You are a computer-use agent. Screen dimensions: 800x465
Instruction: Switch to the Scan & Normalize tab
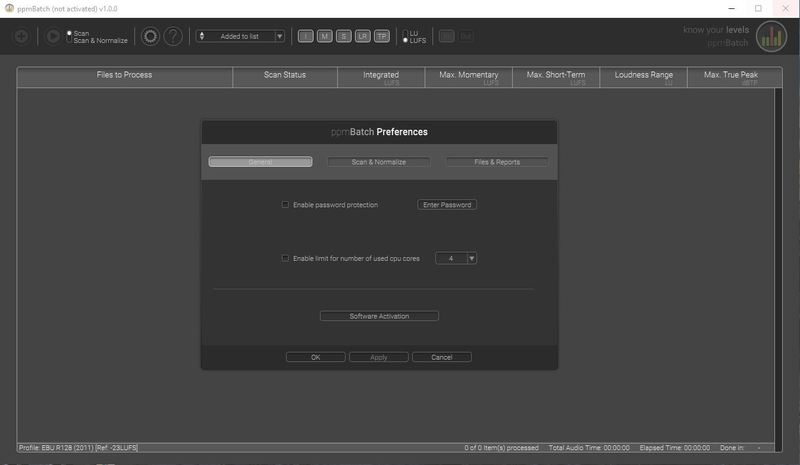[x=378, y=162]
